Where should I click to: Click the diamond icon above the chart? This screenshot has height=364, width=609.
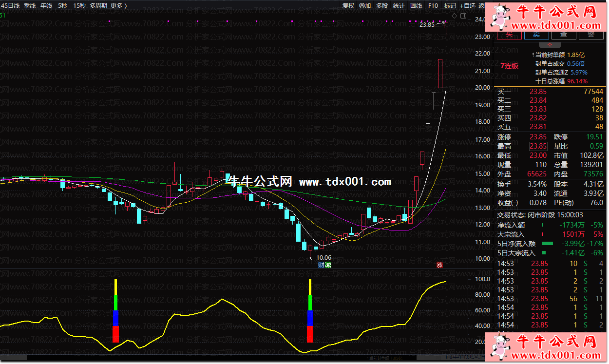click(x=454, y=16)
